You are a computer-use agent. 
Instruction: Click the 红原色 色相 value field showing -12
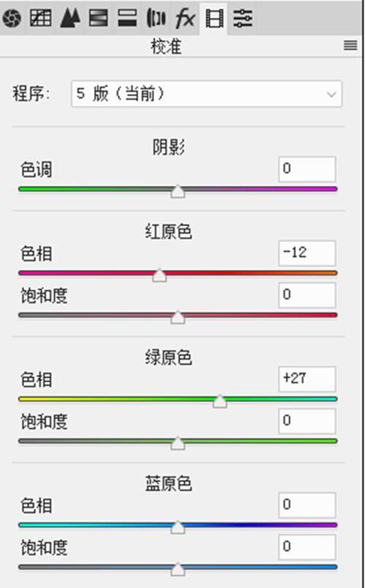(x=307, y=253)
